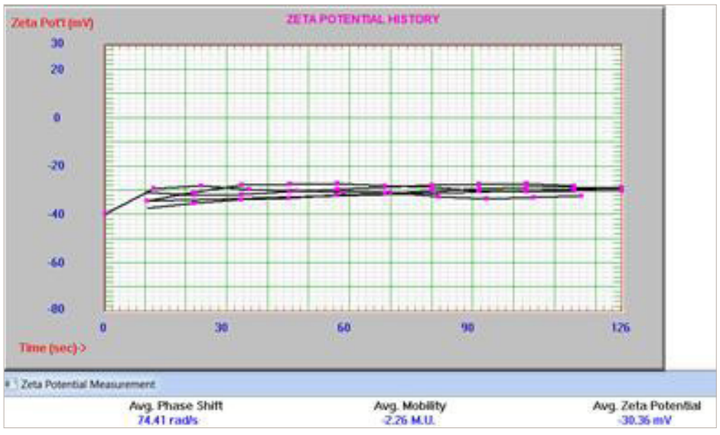Click the first data point at time 0
The height and width of the screenshot is (435, 720).
104,213
